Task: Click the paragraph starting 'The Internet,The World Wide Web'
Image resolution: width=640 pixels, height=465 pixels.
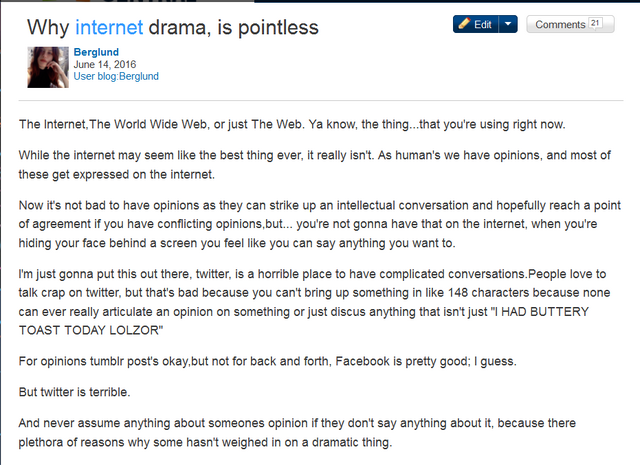Action: click(292, 124)
